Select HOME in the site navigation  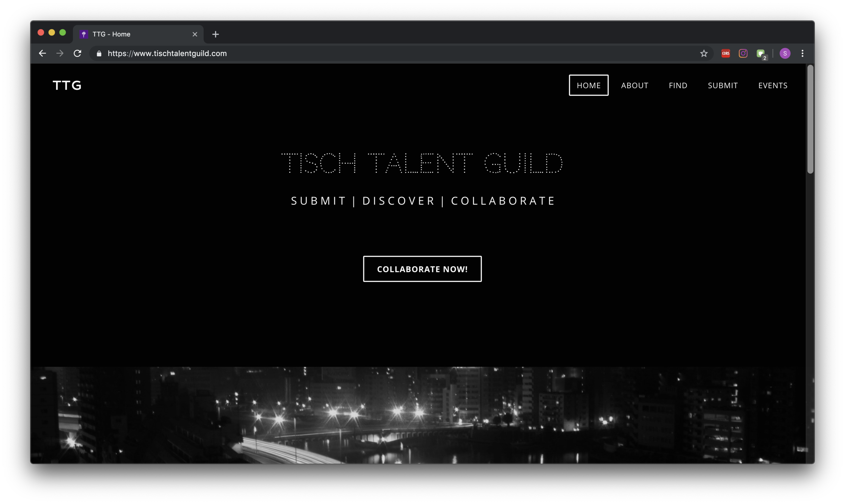tap(588, 85)
